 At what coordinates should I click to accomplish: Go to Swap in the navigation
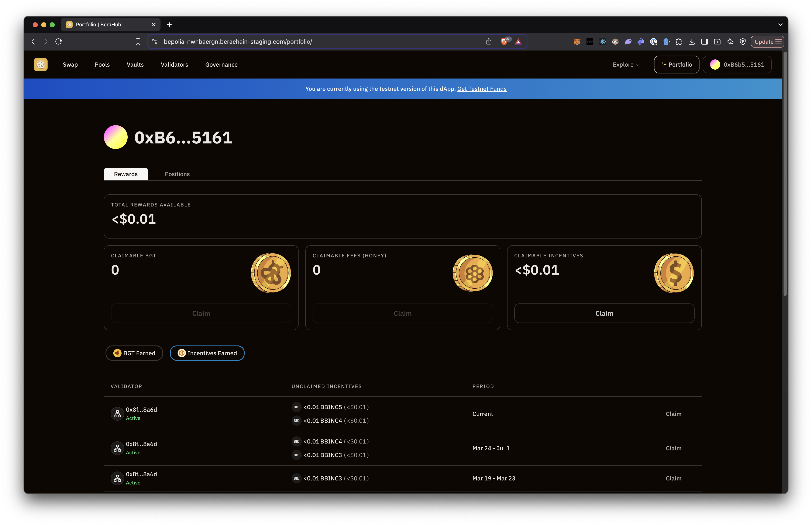(x=70, y=65)
